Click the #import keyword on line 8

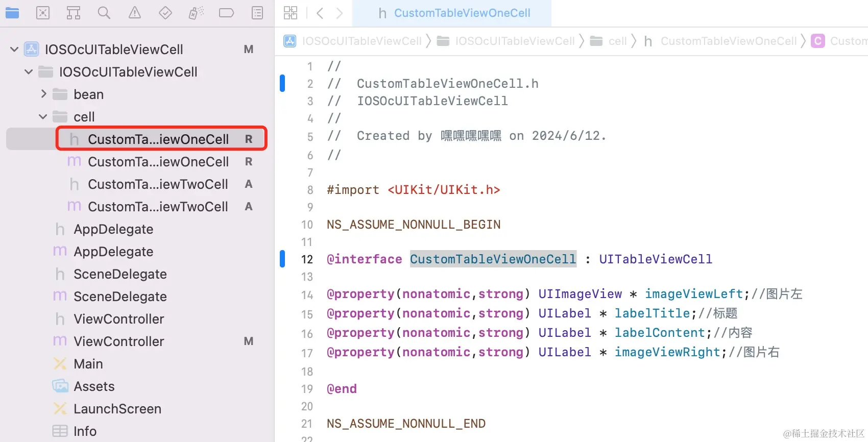click(x=353, y=190)
